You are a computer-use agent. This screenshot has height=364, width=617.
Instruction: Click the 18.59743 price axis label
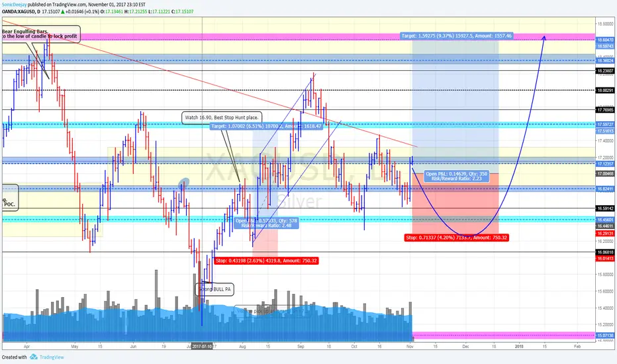[x=605, y=46]
